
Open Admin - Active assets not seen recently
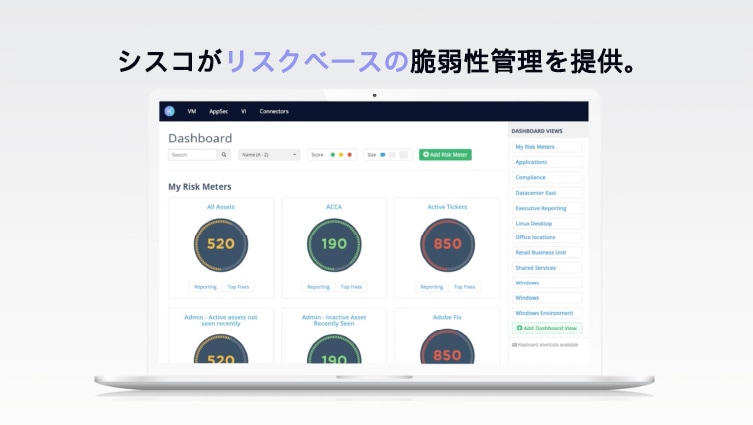pos(221,320)
